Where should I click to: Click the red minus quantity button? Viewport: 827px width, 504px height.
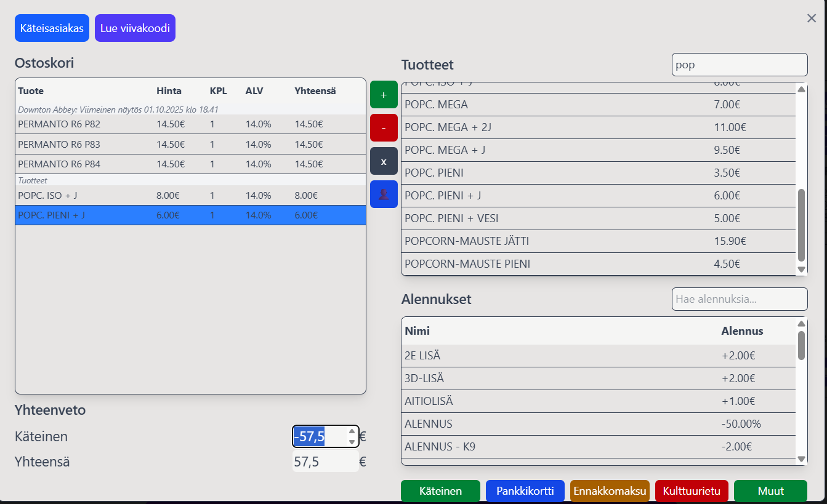[384, 128]
